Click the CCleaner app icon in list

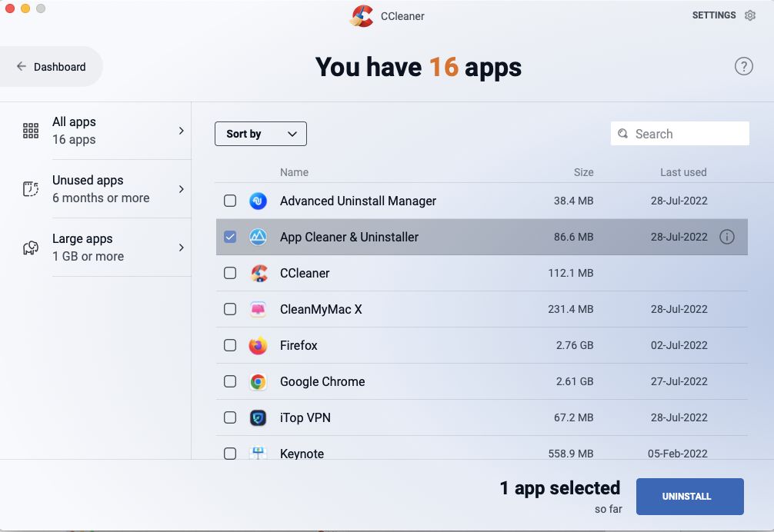tap(259, 273)
